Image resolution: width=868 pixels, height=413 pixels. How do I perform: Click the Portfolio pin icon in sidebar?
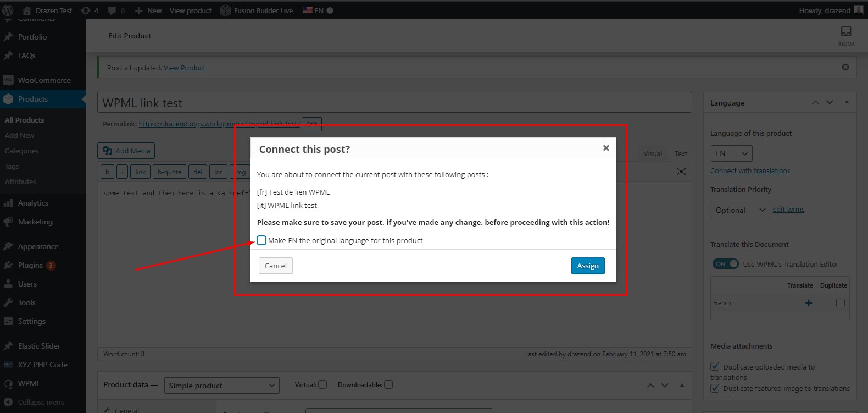coord(8,37)
